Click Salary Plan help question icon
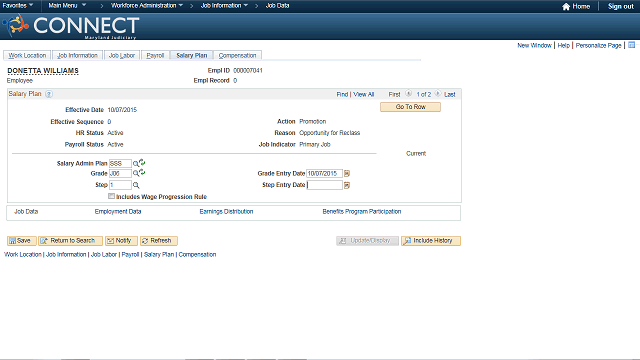Viewport: 640px width, 360px height. pos(49,94)
